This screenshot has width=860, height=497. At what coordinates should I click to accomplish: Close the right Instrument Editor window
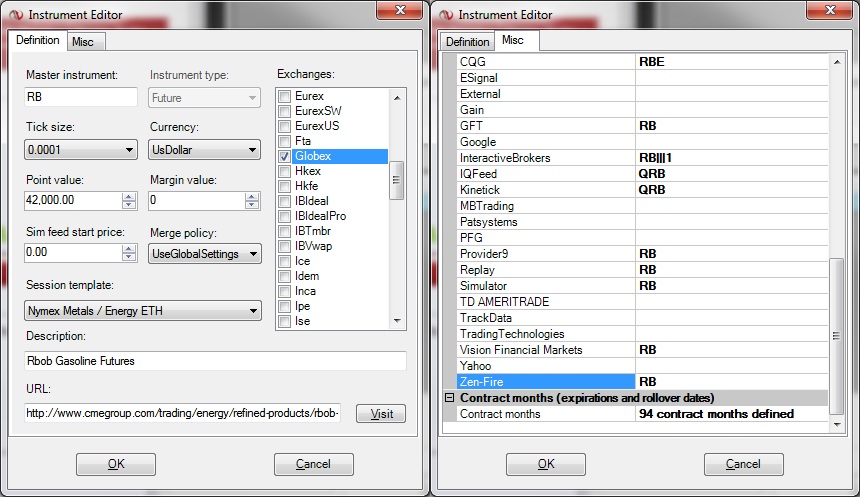pyautogui.click(x=830, y=10)
